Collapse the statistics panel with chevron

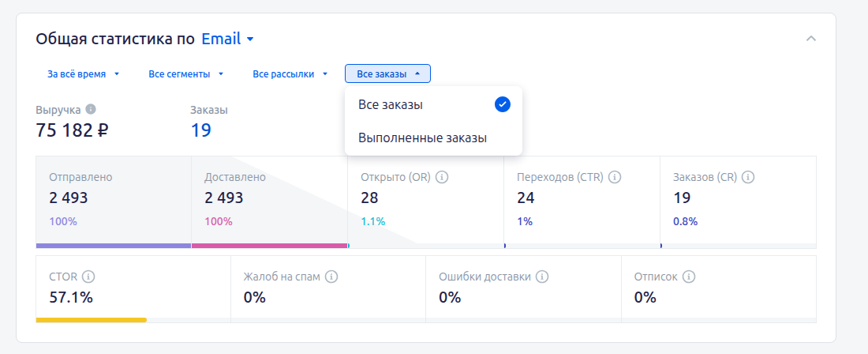pyautogui.click(x=811, y=39)
